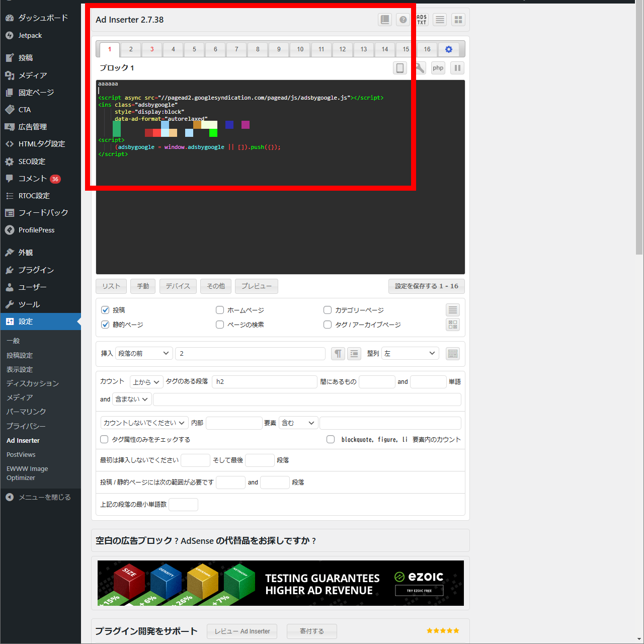Viewport: 644px width, 644px height.
Task: Switch to block tab 3
Action: tap(152, 49)
